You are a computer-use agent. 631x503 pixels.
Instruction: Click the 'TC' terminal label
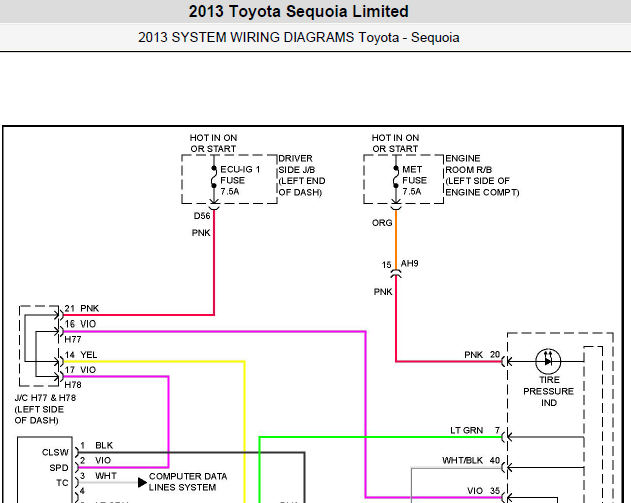62,483
